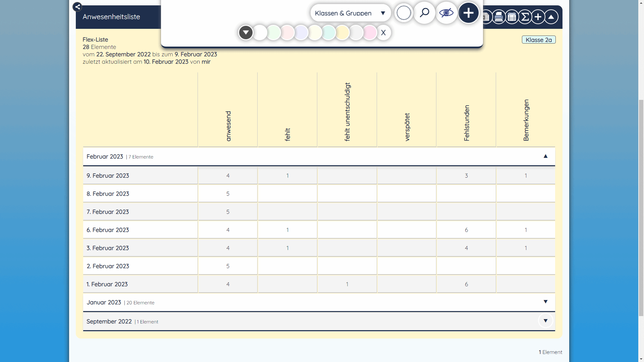Add an entry with header plus icon
This screenshot has height=362, width=644.
538,17
